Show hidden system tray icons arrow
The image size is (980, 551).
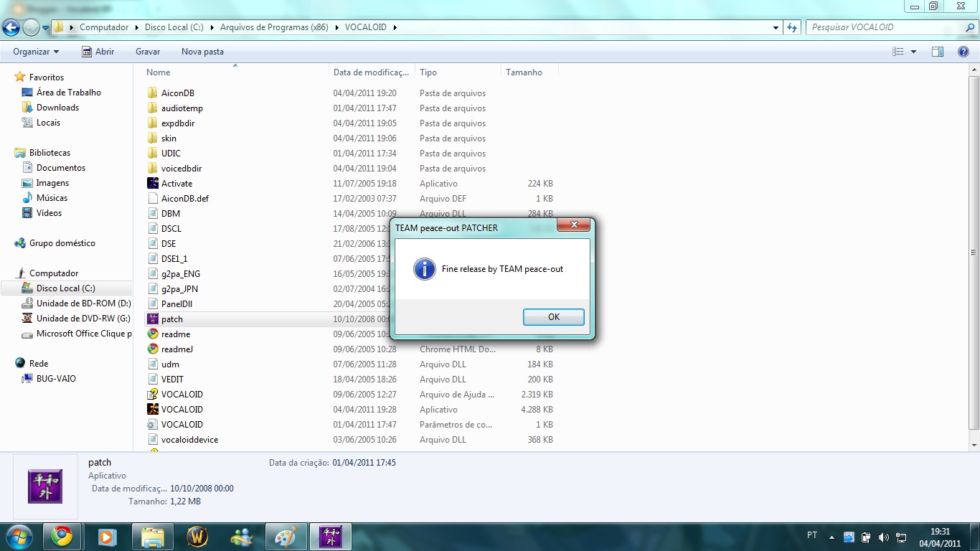point(831,537)
